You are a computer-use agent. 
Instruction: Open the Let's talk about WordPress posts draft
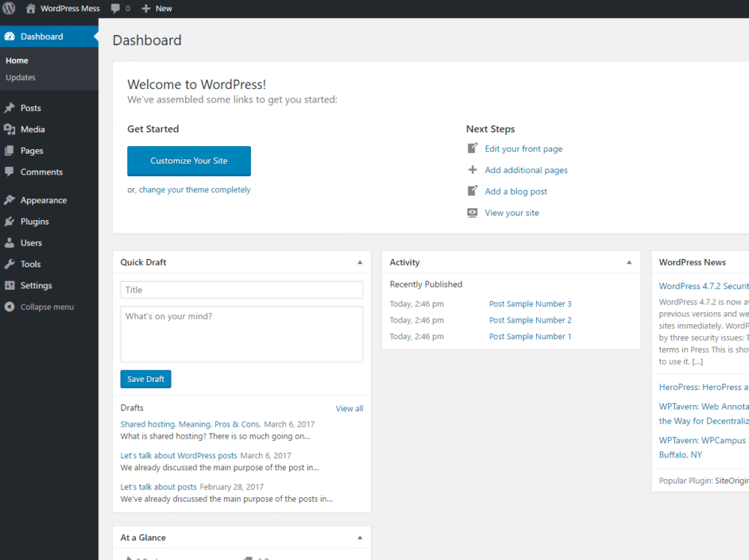coord(179,455)
